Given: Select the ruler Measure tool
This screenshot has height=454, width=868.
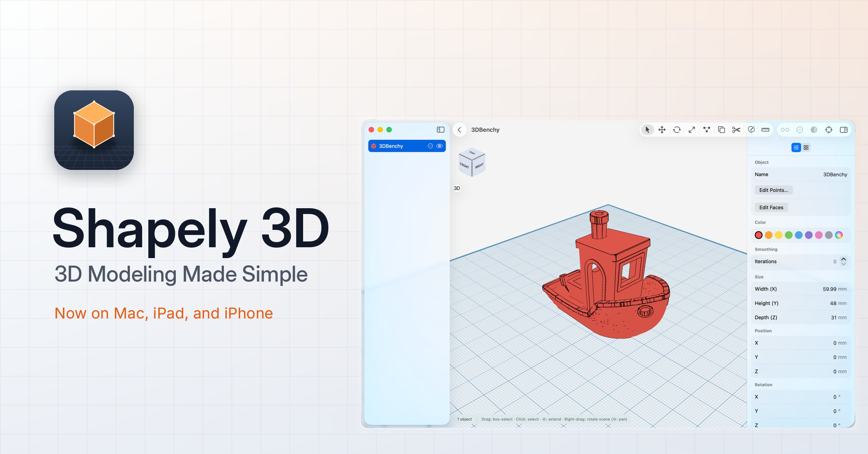Looking at the screenshot, I should 765,130.
